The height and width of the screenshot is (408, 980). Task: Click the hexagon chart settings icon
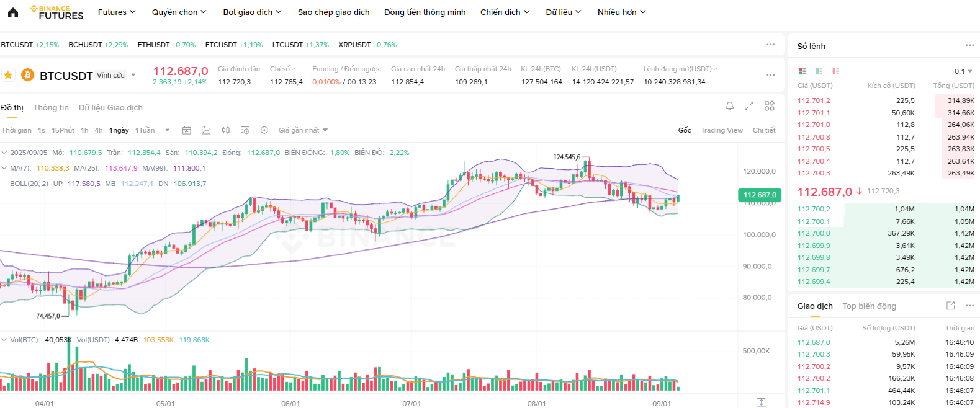(264, 130)
